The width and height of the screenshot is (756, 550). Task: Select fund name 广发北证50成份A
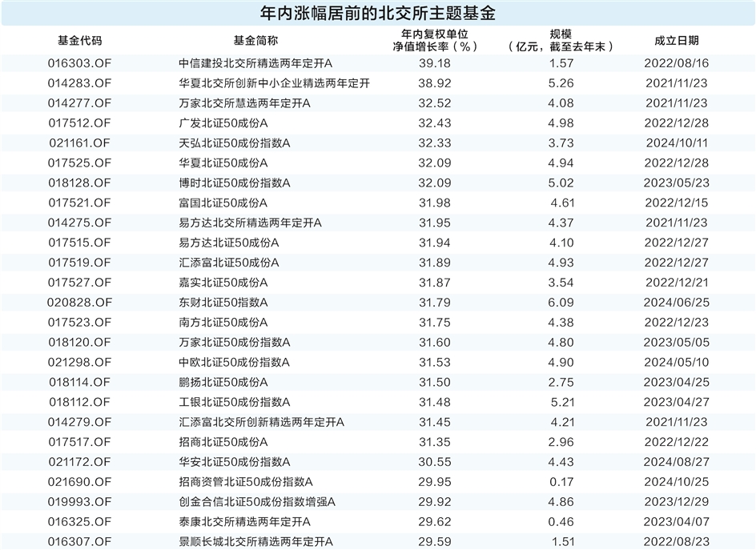[x=223, y=123]
